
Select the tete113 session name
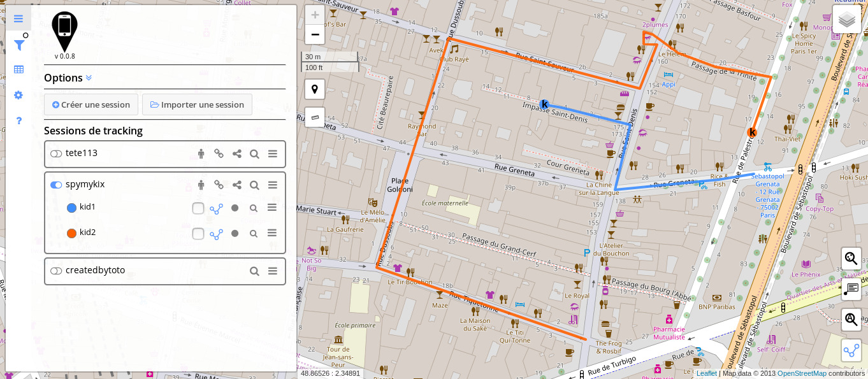82,153
